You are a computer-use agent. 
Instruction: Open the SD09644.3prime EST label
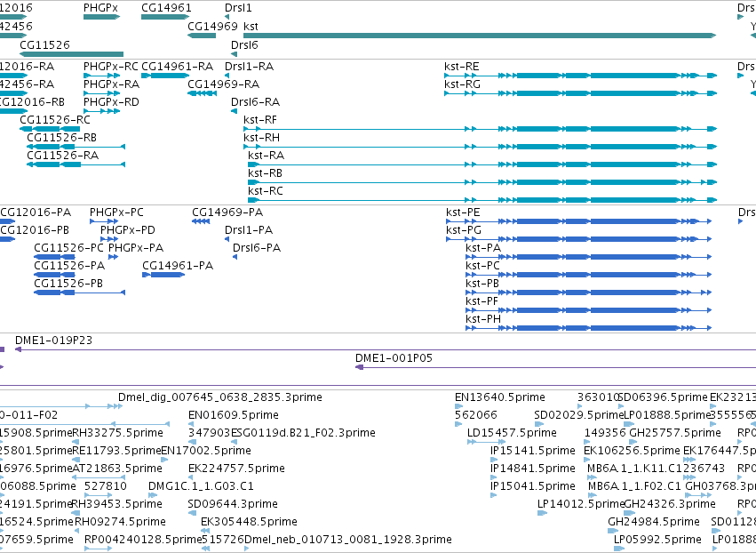[x=233, y=505]
